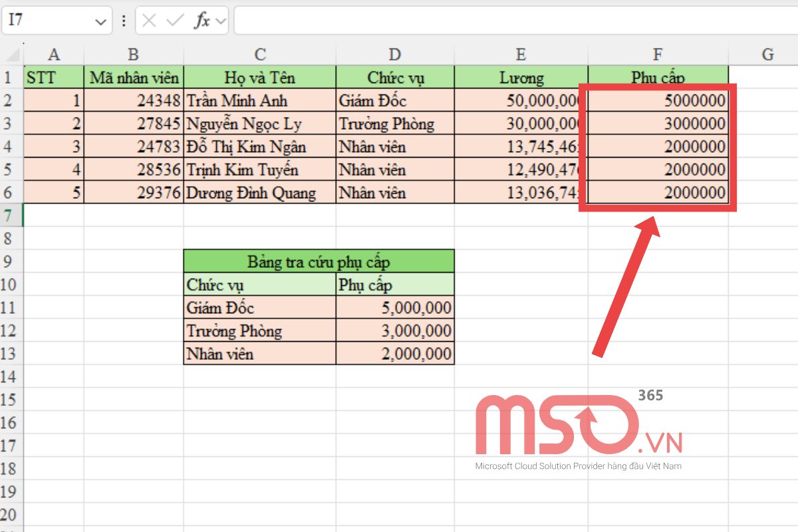Select cell with employee code 24783

coord(134,146)
